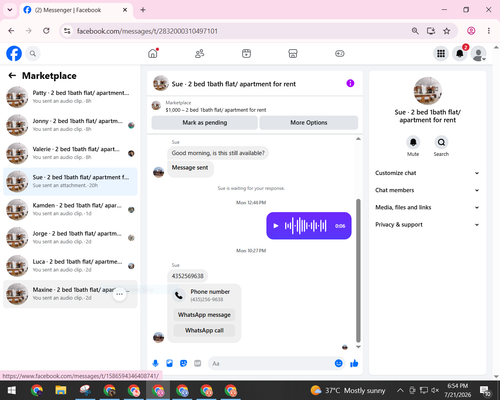Attach a file with the image icon
500x400 pixels.
click(169, 363)
